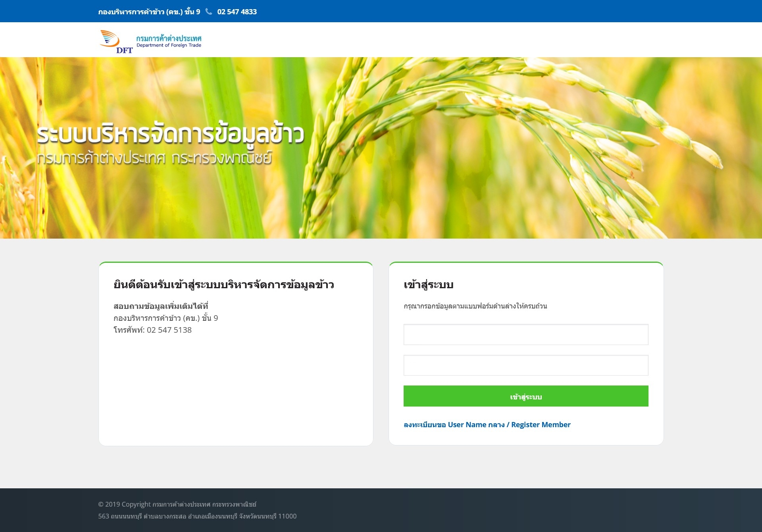Click contact phone โทรศัพท์ 02 547 5138

(152, 330)
